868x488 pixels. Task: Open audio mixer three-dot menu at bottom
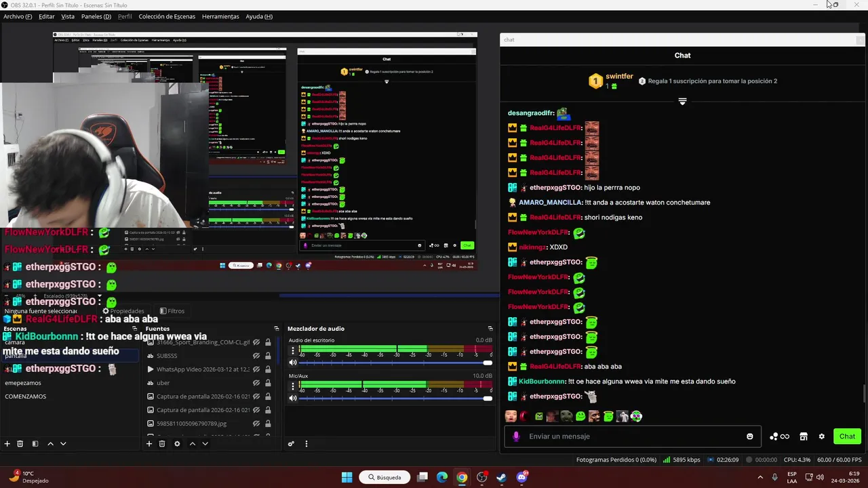pyautogui.click(x=306, y=444)
